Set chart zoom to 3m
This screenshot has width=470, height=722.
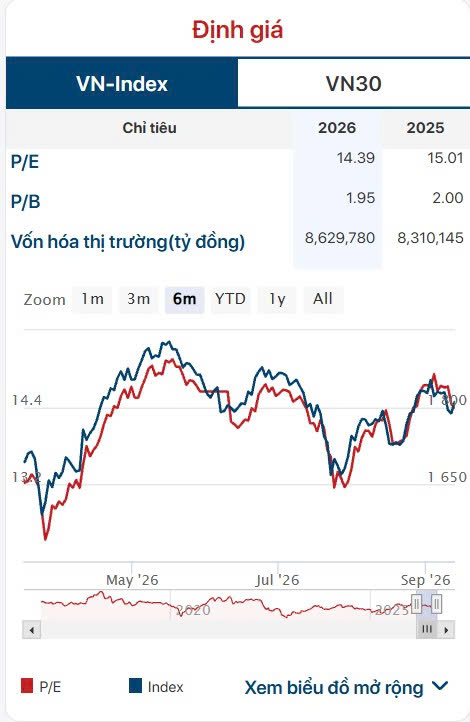(139, 299)
